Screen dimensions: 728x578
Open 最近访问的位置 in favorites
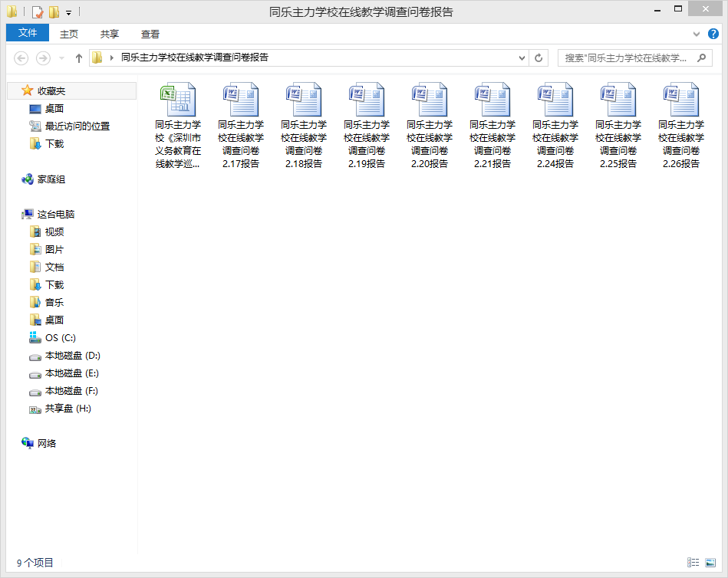77,126
